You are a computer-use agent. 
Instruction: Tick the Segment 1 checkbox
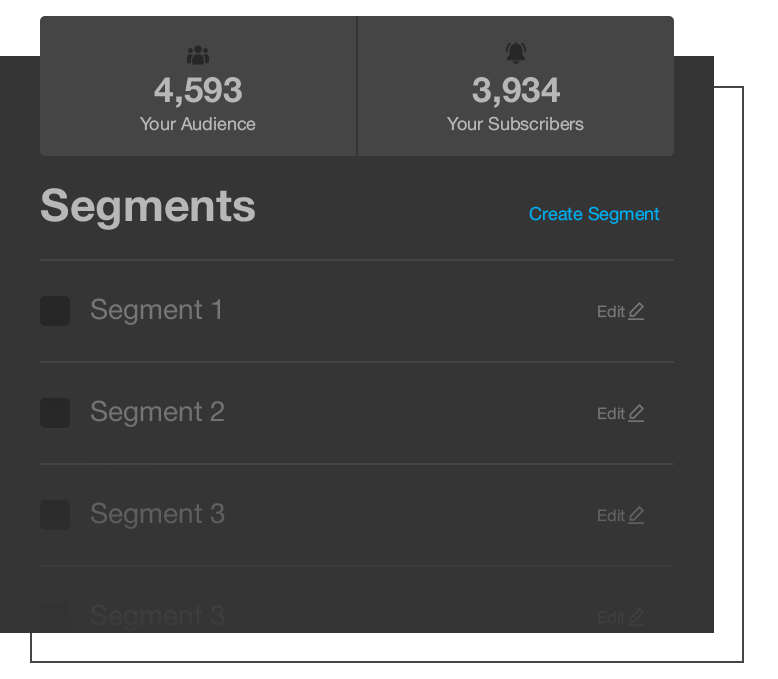pyautogui.click(x=55, y=311)
